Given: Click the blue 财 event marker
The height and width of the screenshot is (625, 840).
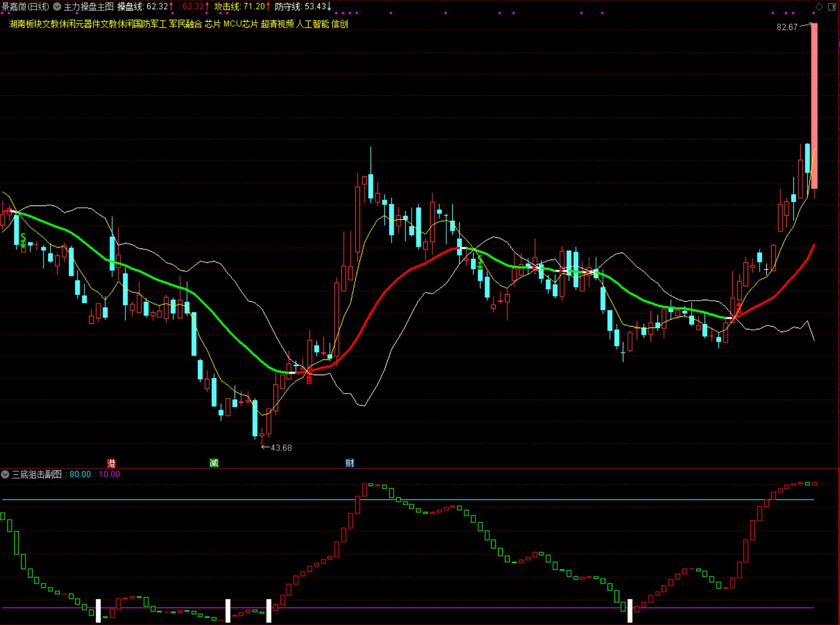Looking at the screenshot, I should (350, 463).
